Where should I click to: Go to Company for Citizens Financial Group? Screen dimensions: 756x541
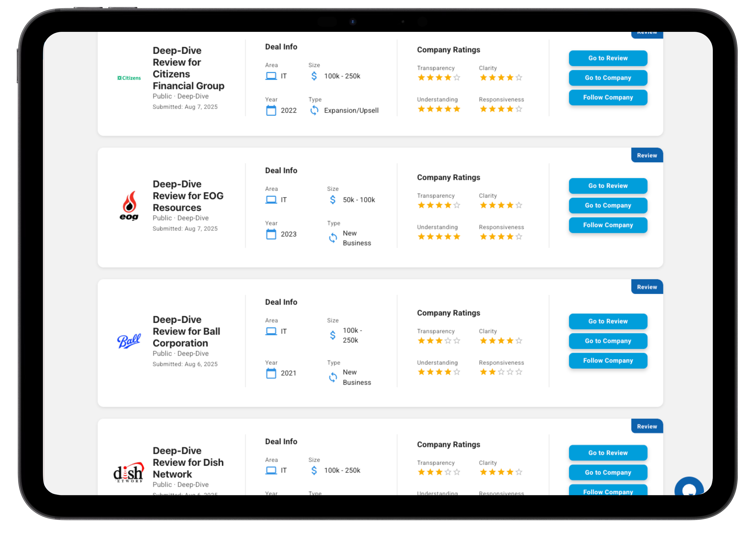[x=608, y=78]
